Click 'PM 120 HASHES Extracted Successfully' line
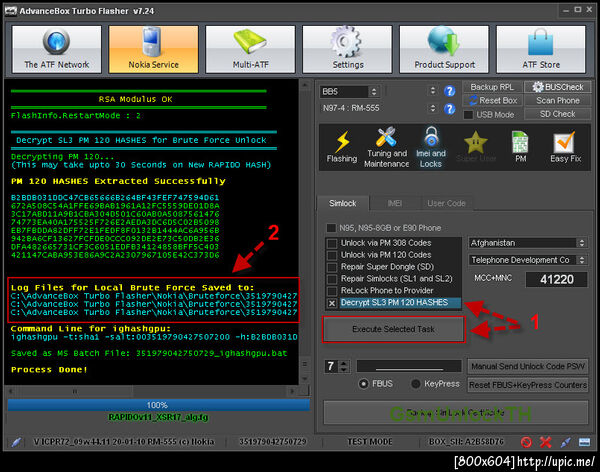600x472 pixels. click(x=118, y=181)
